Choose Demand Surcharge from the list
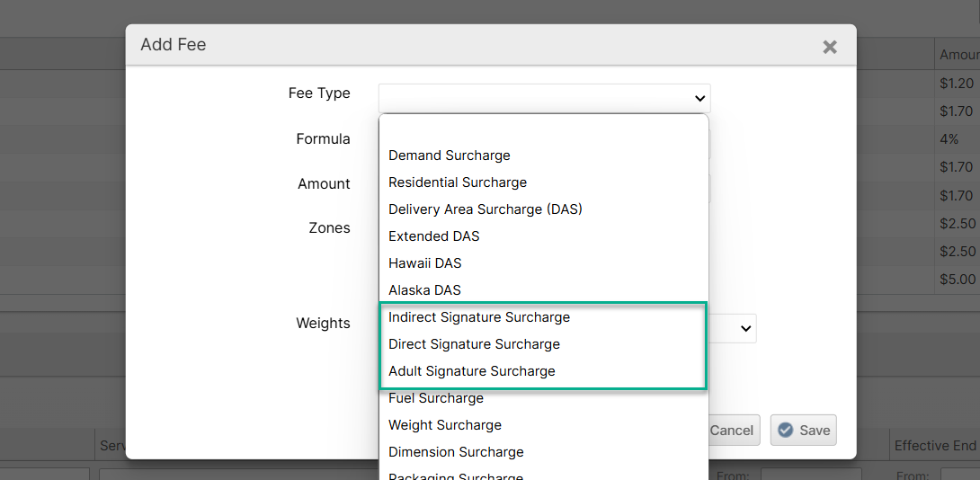This screenshot has width=980, height=480. pyautogui.click(x=450, y=156)
